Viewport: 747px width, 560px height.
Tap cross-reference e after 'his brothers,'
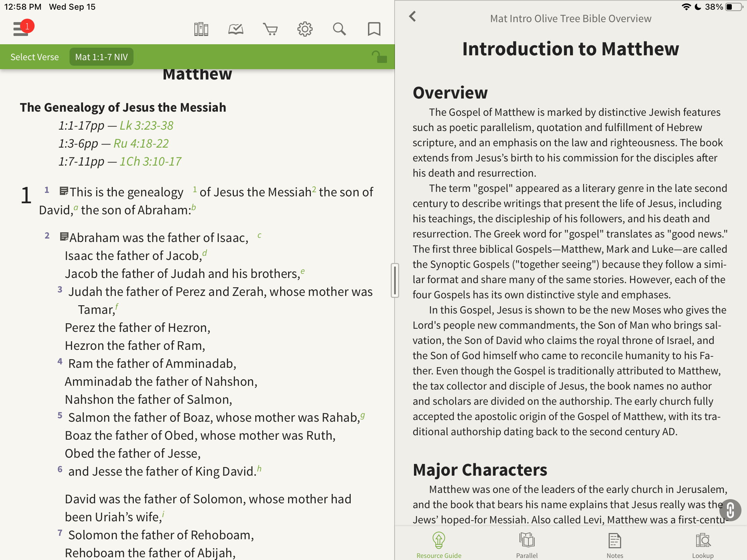click(x=303, y=271)
